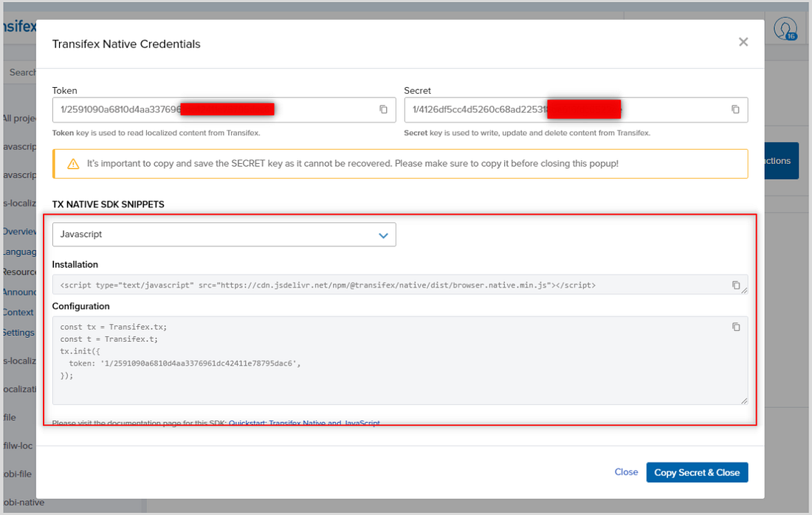Viewport: 812px width, 515px height.
Task: Click the warning triangle icon
Action: pyautogui.click(x=72, y=163)
